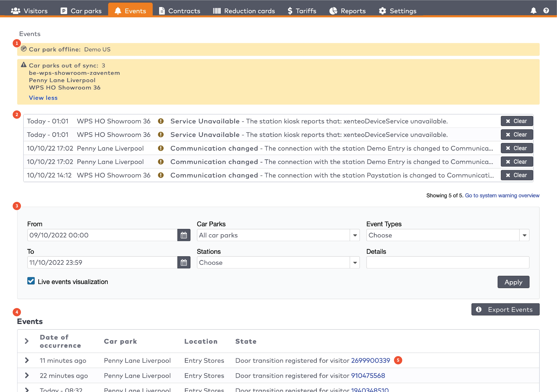Go to system warning overview link
This screenshot has height=392, width=557.
[502, 196]
